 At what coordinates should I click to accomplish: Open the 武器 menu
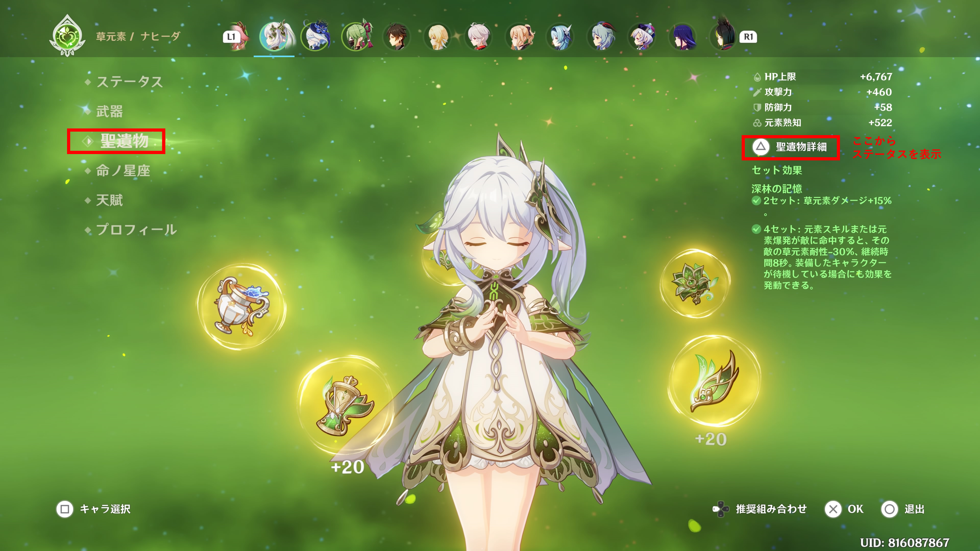coord(109,111)
